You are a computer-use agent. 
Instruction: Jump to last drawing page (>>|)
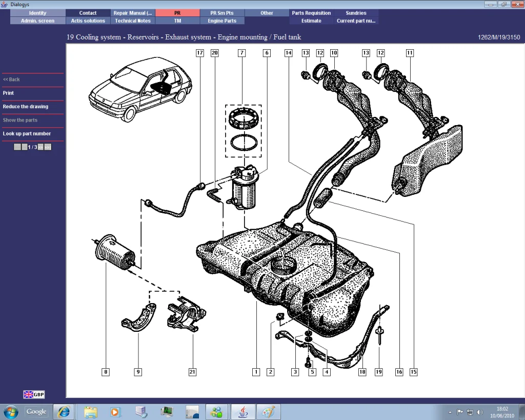coord(48,147)
